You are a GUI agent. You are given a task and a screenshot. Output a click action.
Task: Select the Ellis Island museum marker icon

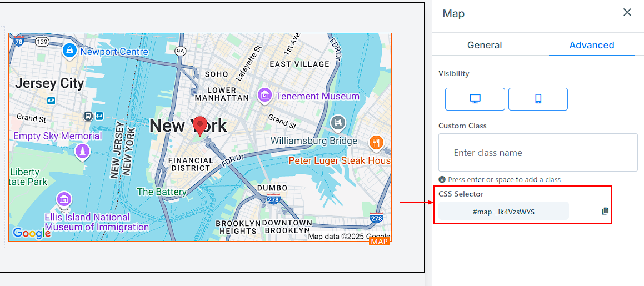tap(65, 199)
